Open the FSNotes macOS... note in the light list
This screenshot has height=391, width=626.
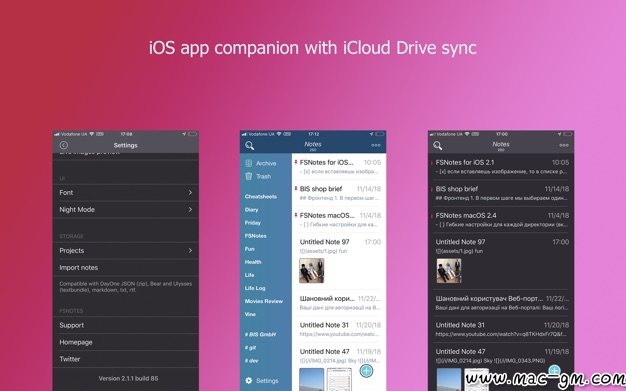coord(339,220)
